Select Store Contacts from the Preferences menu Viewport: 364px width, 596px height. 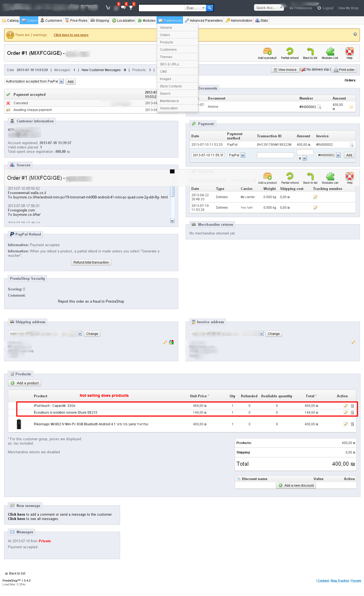coord(178,86)
